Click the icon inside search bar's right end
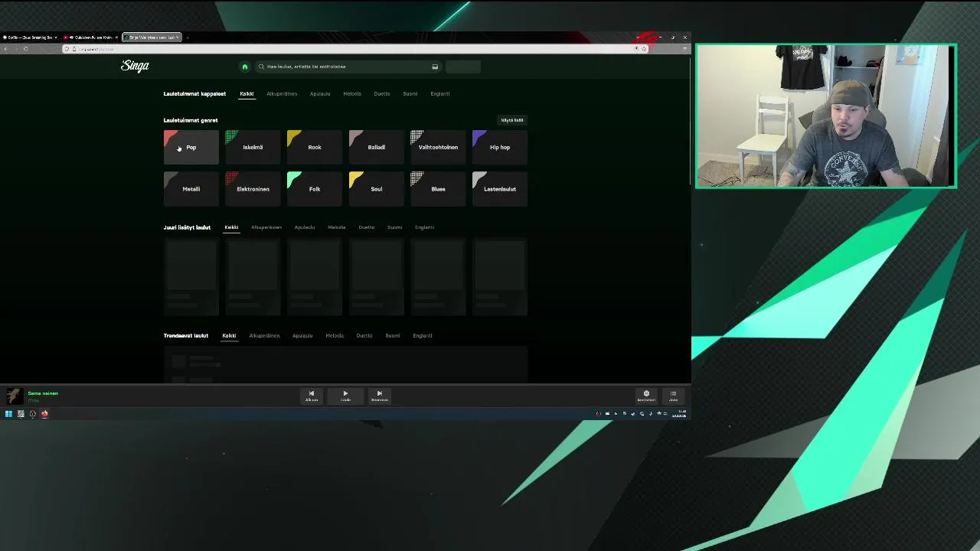 point(435,67)
